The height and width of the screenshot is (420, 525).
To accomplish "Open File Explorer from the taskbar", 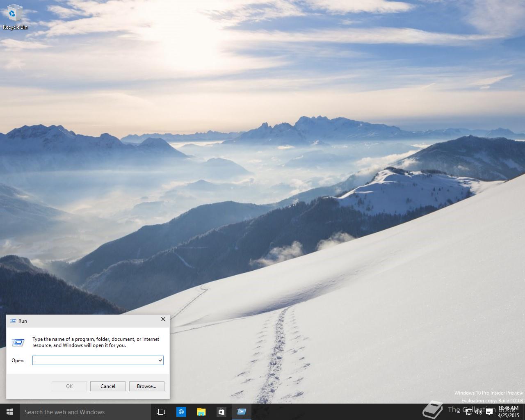I will coord(201,412).
